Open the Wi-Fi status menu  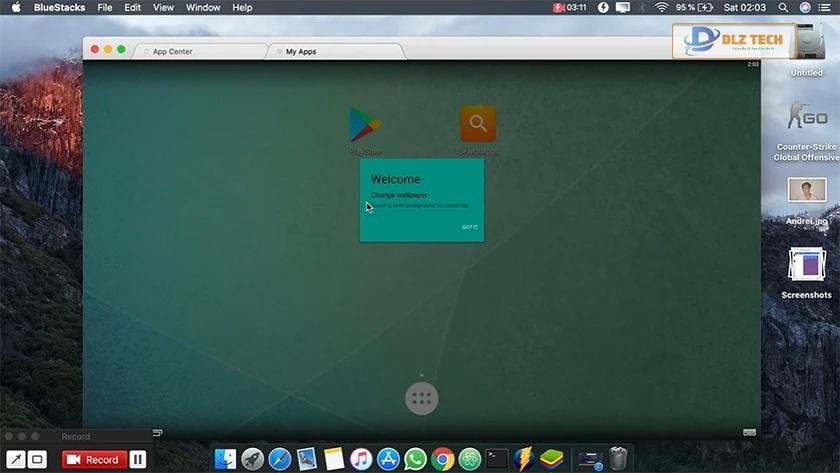coord(661,7)
